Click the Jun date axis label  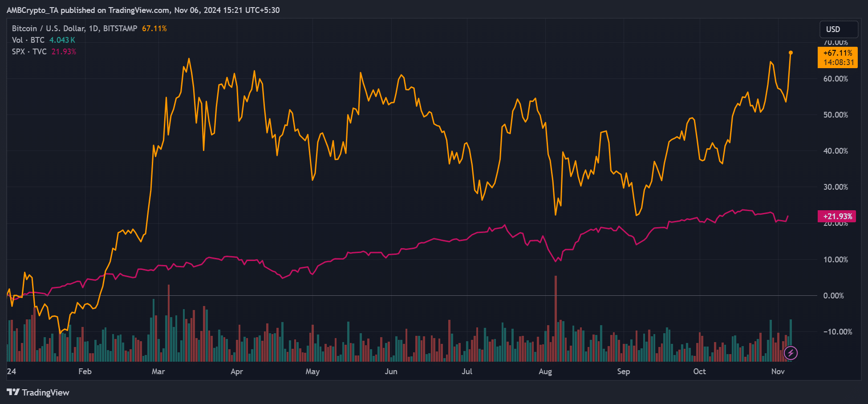tap(391, 371)
